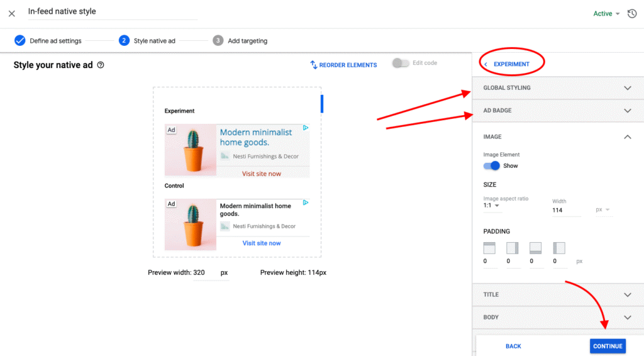The width and height of the screenshot is (644, 356).
Task: Edit the Preview width field
Action: (x=211, y=272)
